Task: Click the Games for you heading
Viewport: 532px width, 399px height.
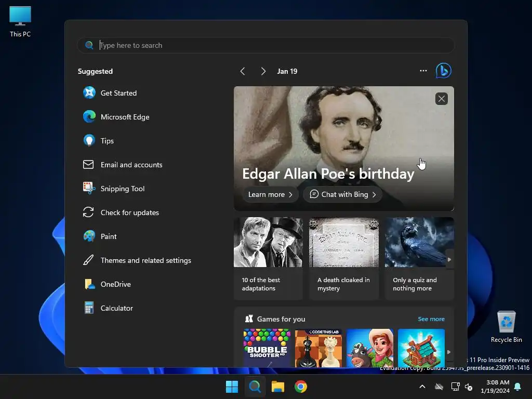Action: [281, 319]
